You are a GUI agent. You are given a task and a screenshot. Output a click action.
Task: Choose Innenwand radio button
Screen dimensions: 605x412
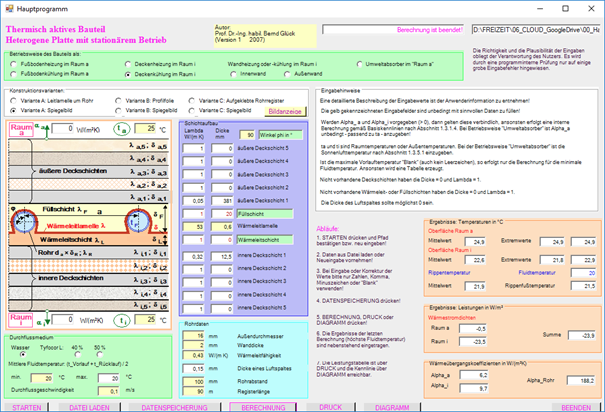[x=233, y=74]
